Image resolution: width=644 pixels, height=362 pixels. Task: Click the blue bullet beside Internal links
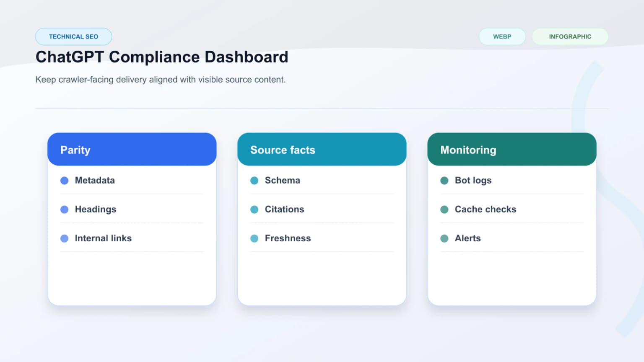65,238
